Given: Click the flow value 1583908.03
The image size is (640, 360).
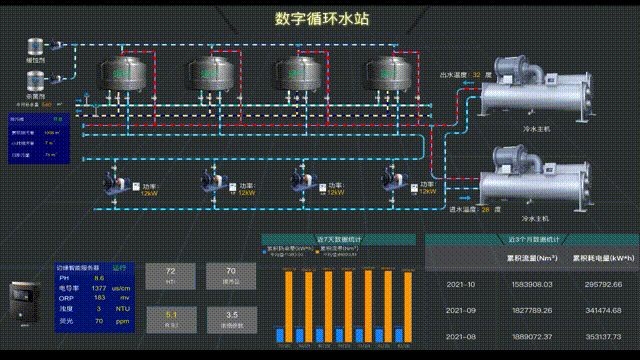Looking at the screenshot, I should pyautogui.click(x=532, y=284).
